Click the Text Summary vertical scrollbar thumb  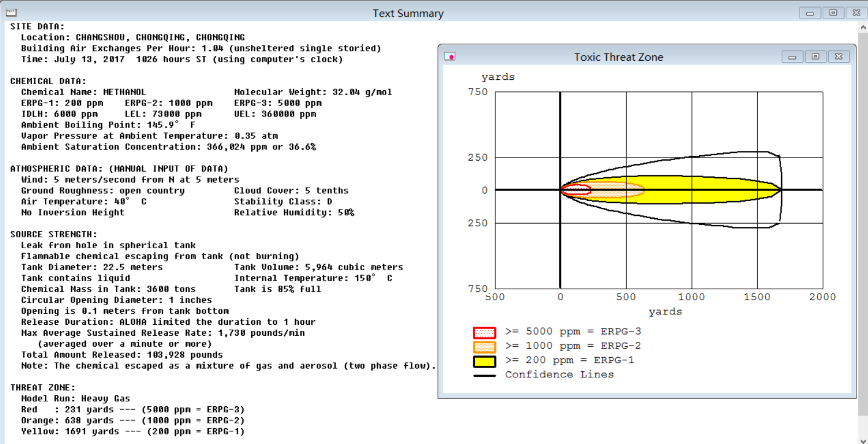pyautogui.click(x=863, y=224)
